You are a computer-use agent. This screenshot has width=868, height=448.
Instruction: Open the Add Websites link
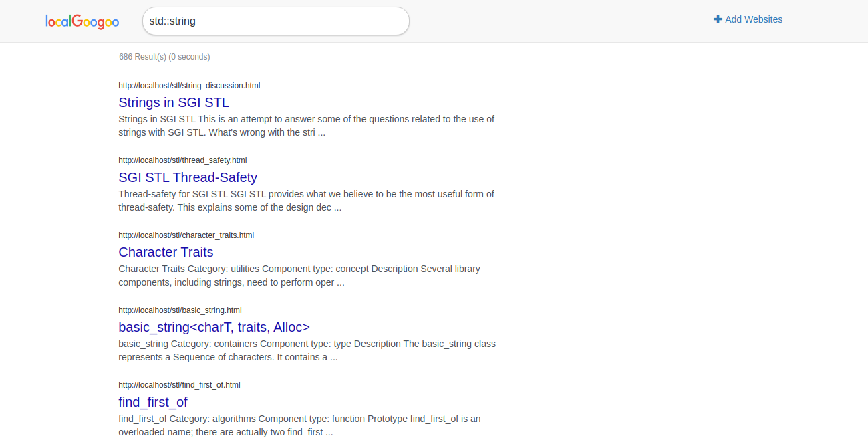pos(753,19)
